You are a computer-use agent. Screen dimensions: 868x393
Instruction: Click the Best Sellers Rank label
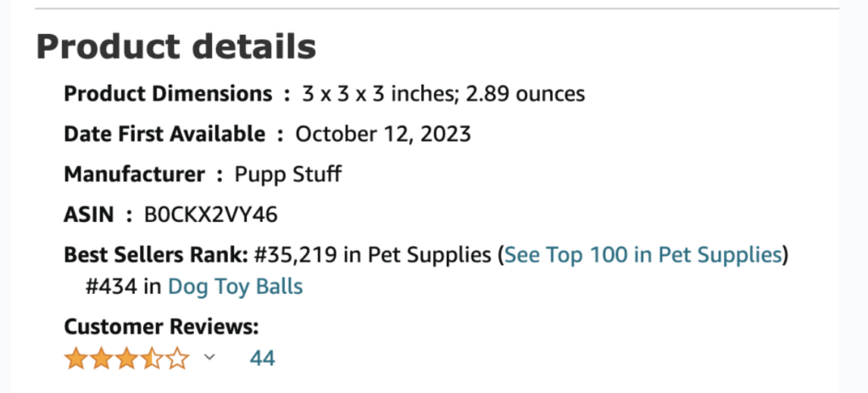coord(156,255)
